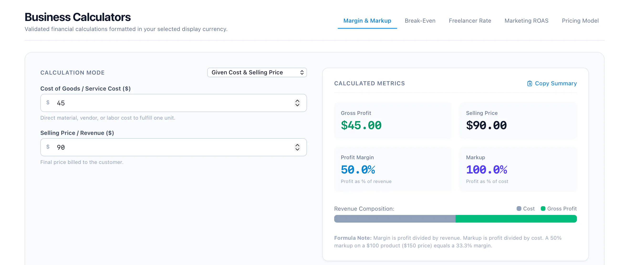
Task: Select the Margin & Markup tab
Action: pos(367,21)
